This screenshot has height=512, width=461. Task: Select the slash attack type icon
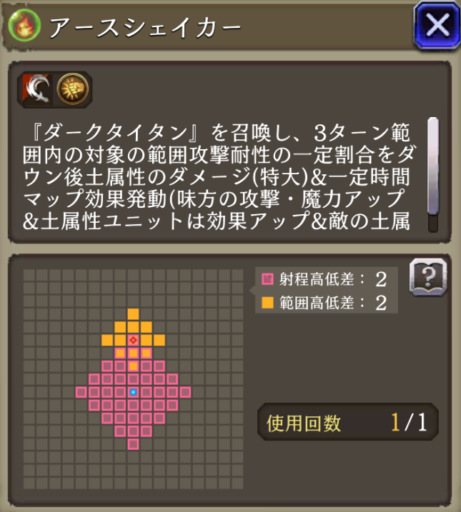(37, 89)
